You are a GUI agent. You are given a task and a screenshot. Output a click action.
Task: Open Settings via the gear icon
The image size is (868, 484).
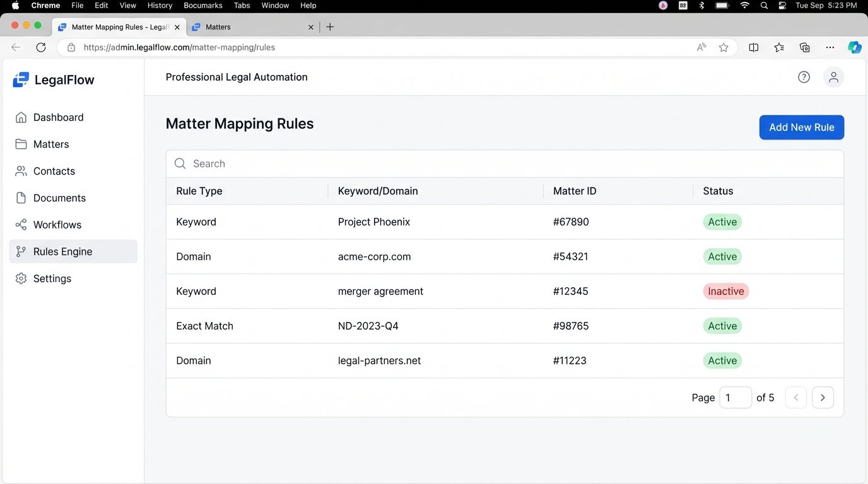pos(21,278)
